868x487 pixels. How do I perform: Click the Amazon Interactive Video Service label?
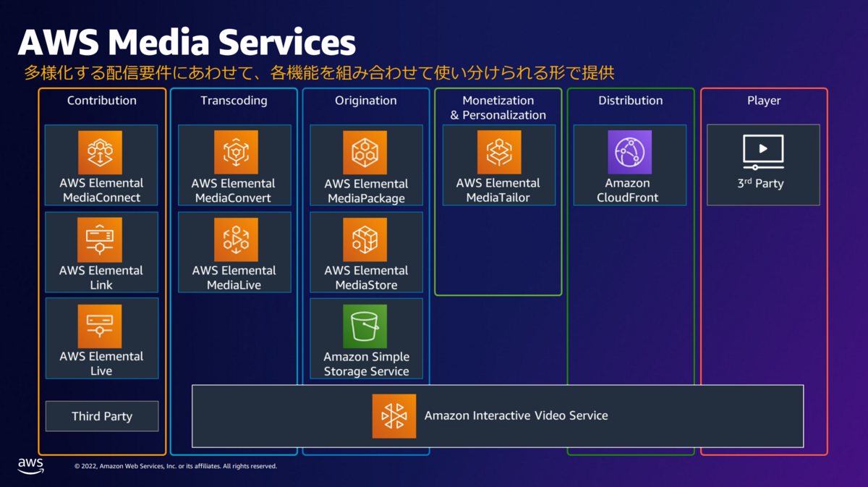pyautogui.click(x=516, y=415)
